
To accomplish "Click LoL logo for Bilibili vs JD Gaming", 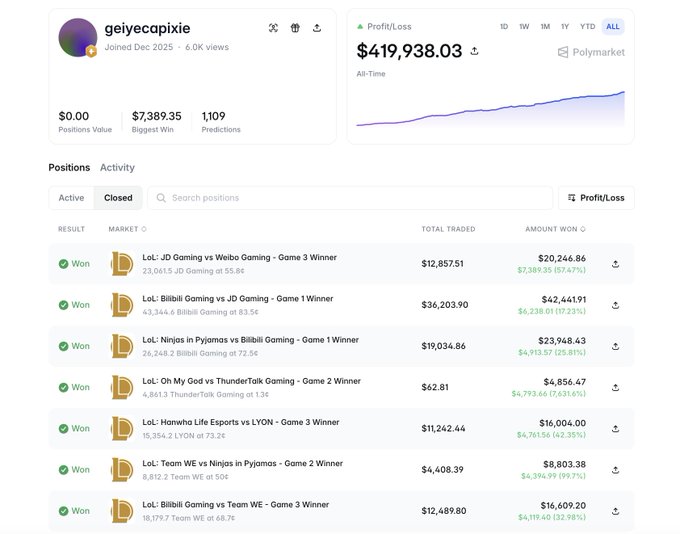I will click(x=122, y=305).
